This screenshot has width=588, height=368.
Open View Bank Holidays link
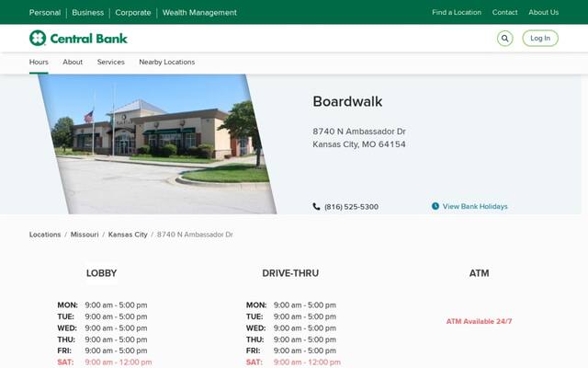click(475, 206)
